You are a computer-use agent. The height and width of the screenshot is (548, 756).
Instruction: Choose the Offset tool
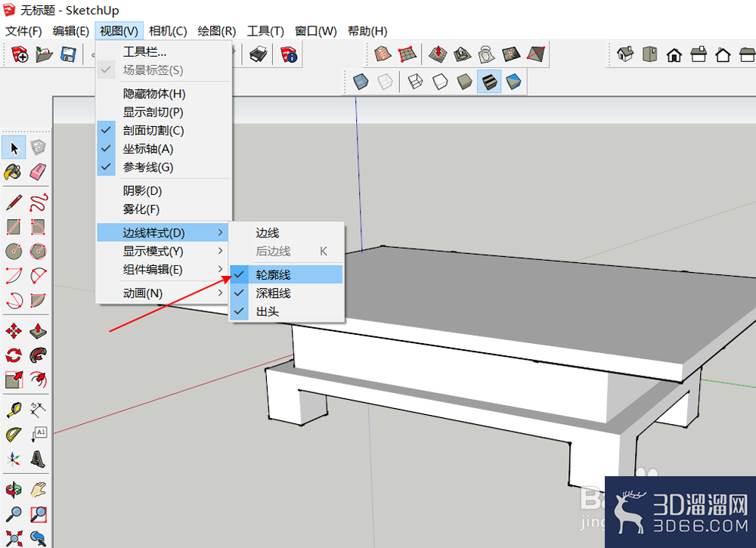(38, 379)
